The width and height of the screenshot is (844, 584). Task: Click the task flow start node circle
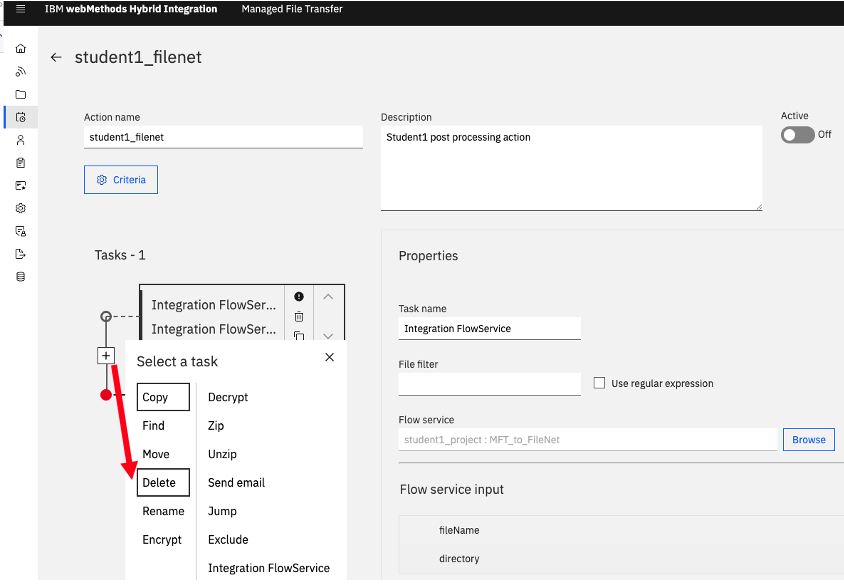click(106, 316)
